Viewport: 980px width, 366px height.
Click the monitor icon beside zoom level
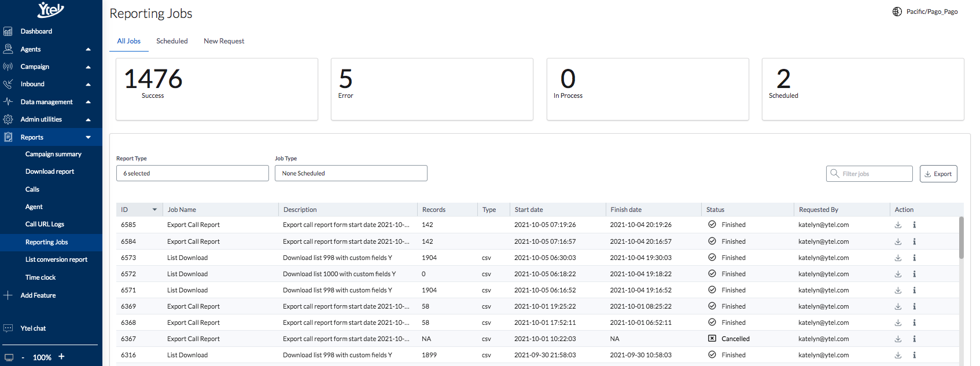click(x=9, y=357)
